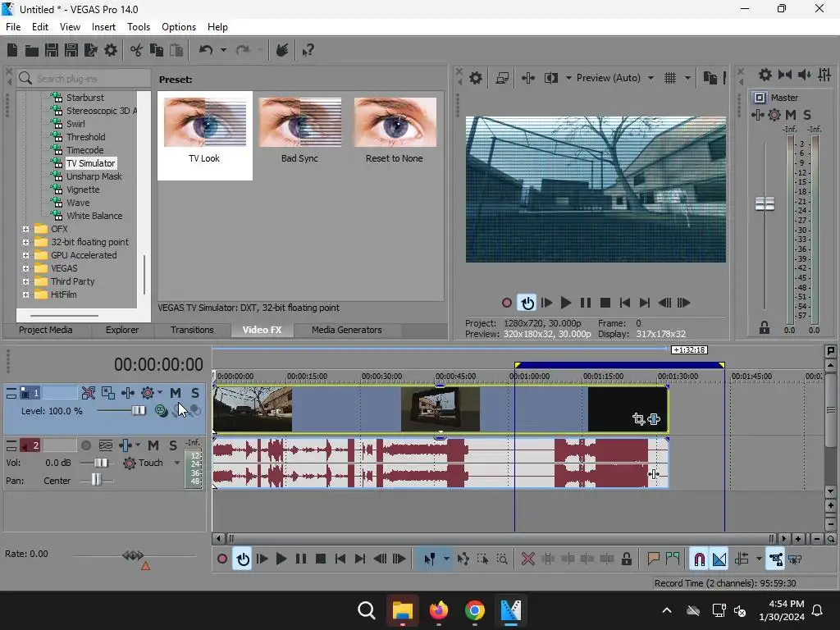
Task: Open Track FX on video track 1
Action: (x=127, y=393)
